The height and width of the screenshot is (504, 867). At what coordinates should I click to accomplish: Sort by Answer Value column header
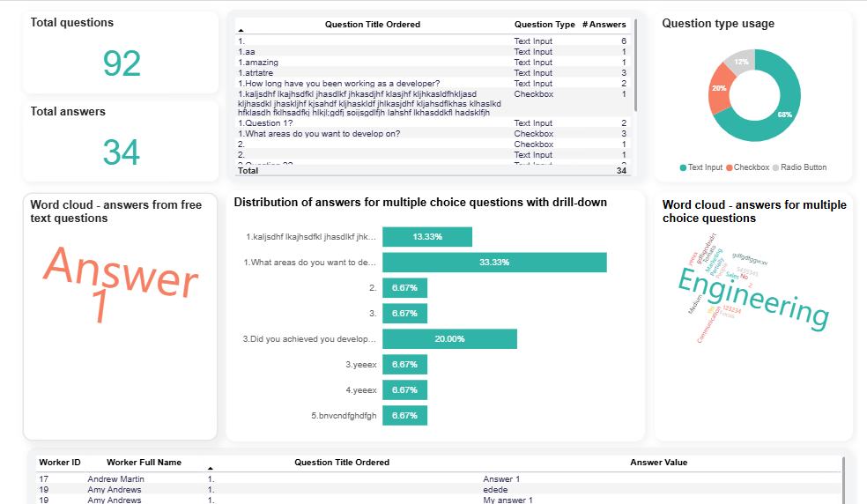pos(658,462)
